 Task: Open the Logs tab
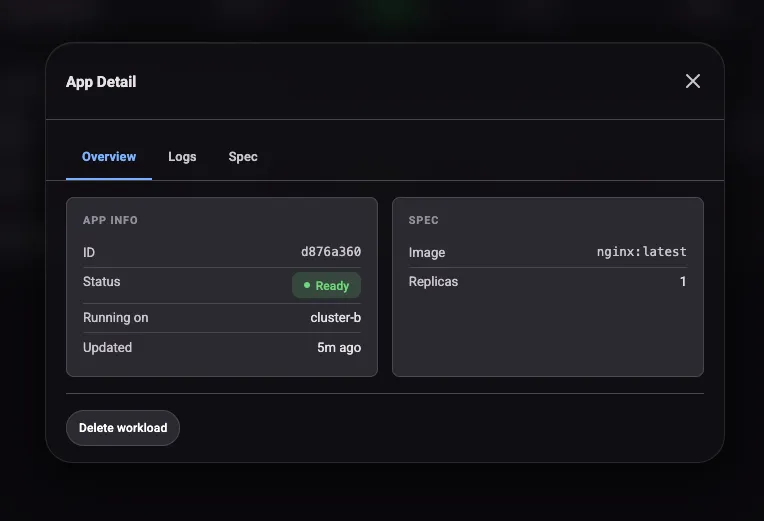point(182,157)
